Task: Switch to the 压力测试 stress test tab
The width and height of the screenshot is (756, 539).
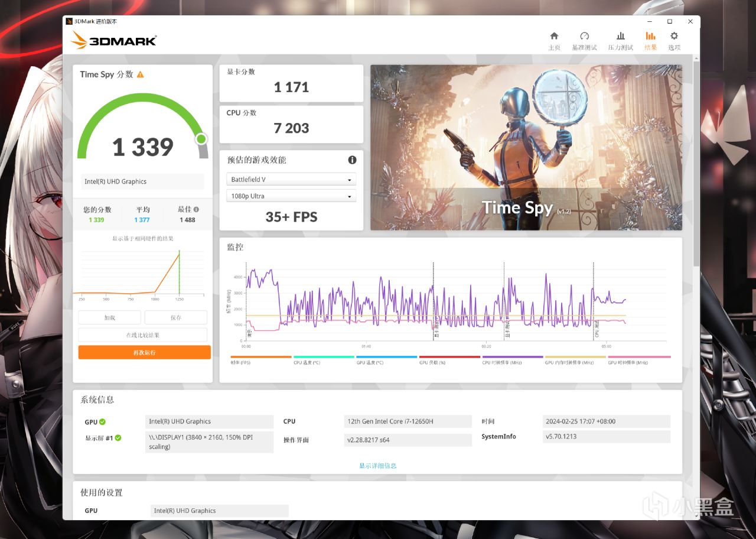Action: [620, 41]
